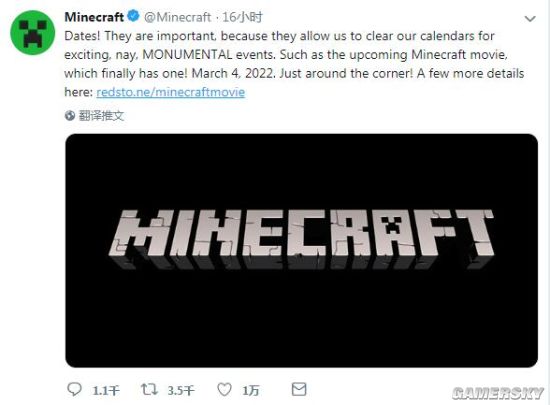The width and height of the screenshot is (550, 405).
Task: Open the redsto.ne/minecraftmovie link
Action: point(170,92)
